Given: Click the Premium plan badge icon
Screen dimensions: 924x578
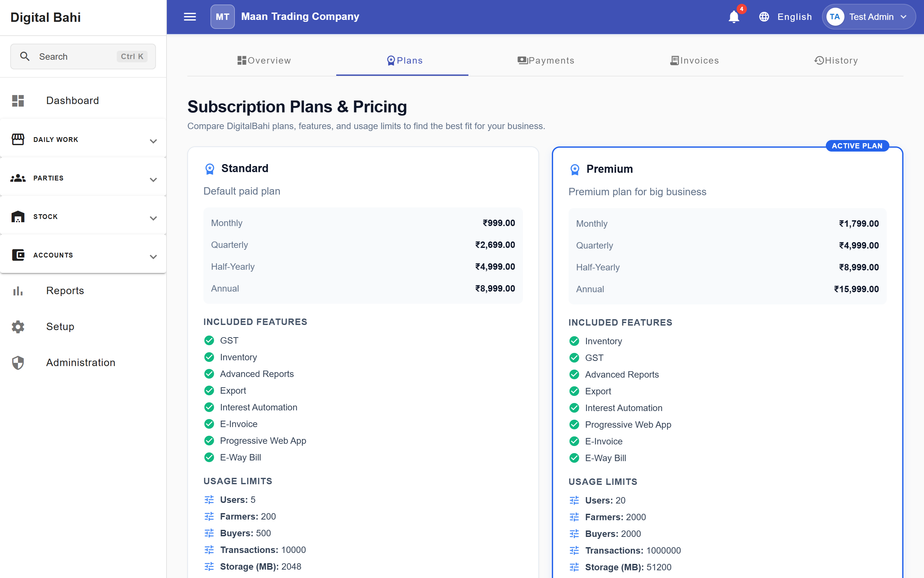Looking at the screenshot, I should click(575, 169).
